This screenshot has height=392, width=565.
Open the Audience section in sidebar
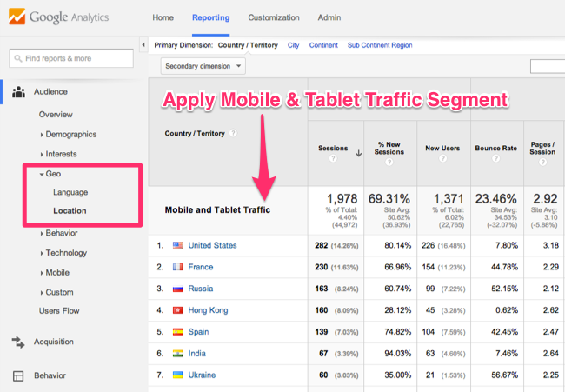coord(50,92)
